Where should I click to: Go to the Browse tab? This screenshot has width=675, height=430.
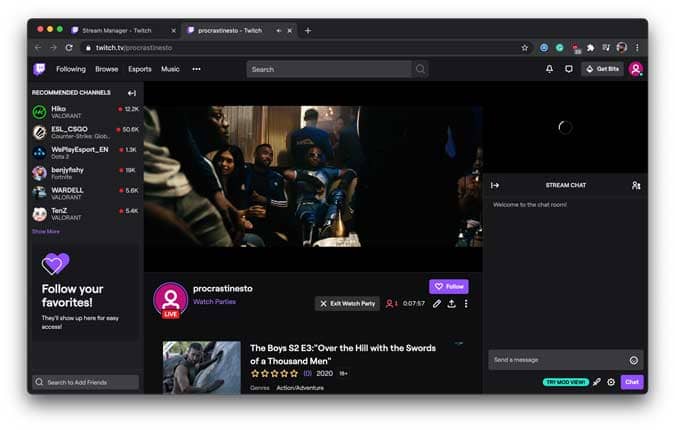coord(106,69)
